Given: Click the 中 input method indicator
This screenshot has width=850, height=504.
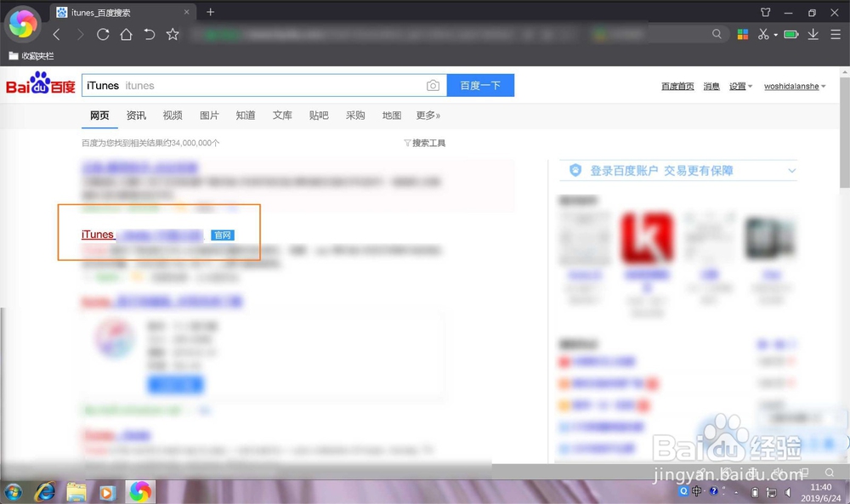Looking at the screenshot, I should [697, 491].
